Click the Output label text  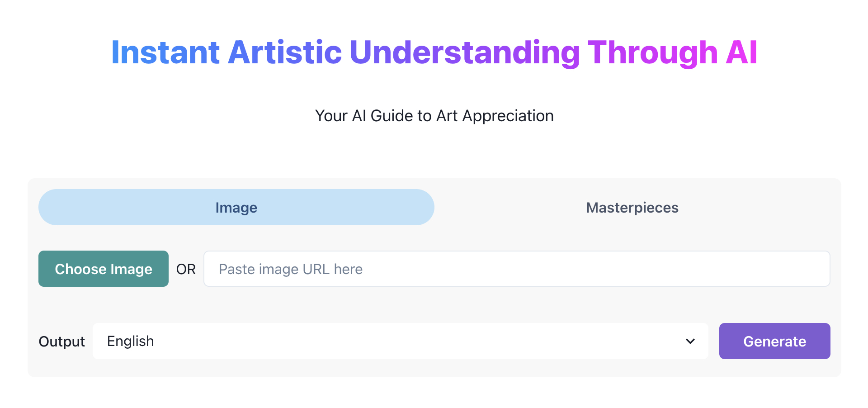pyautogui.click(x=62, y=342)
